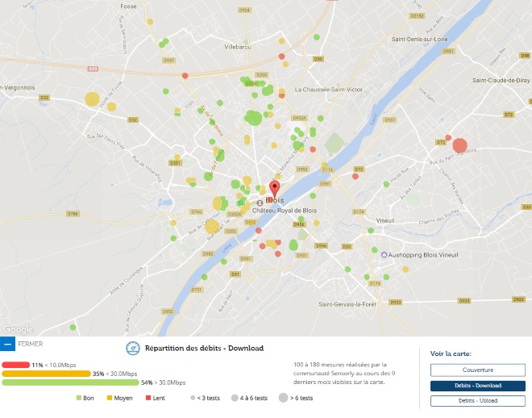Image resolution: width=532 pixels, height=418 pixels.
Task: Click the Saint-Denis-sur-Loire label
Action: (x=419, y=39)
